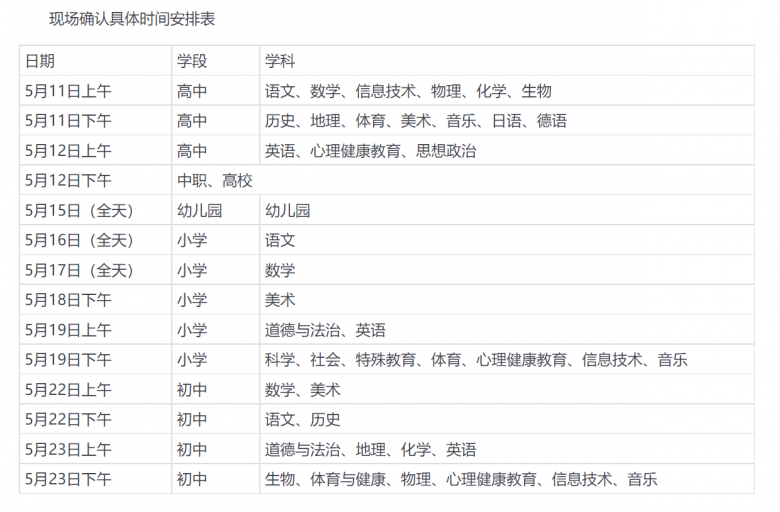Screen dimensions: 780x512
Task: Click the 英语、心理健康教育、思想政治 cell
Action: coord(370,151)
